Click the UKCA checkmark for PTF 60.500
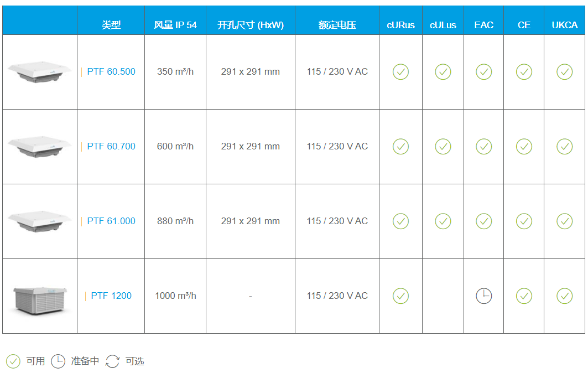The height and width of the screenshot is (378, 588). pos(564,72)
